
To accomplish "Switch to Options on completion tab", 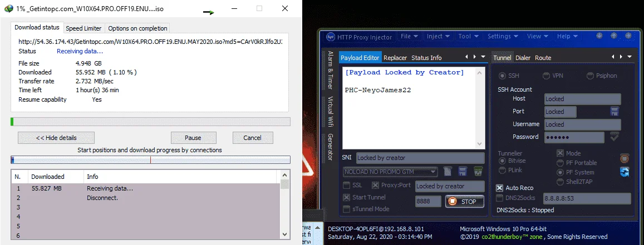I will point(137,28).
